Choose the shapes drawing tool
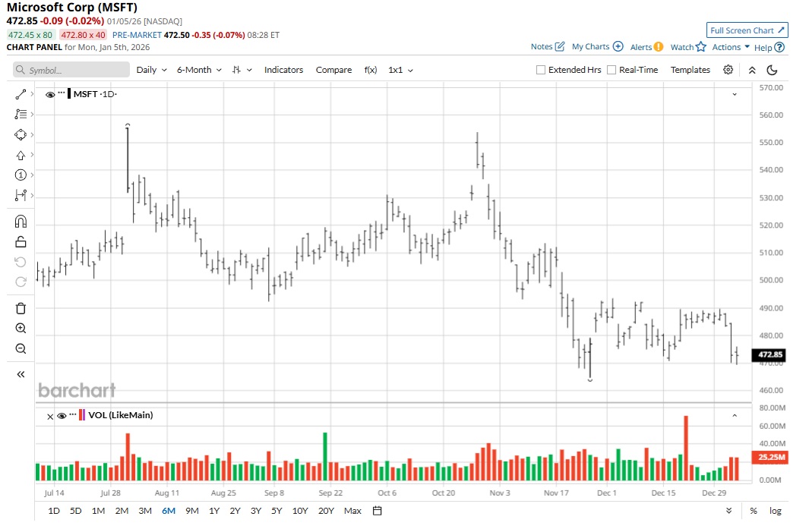Image resolution: width=812 pixels, height=529 pixels. 21,134
